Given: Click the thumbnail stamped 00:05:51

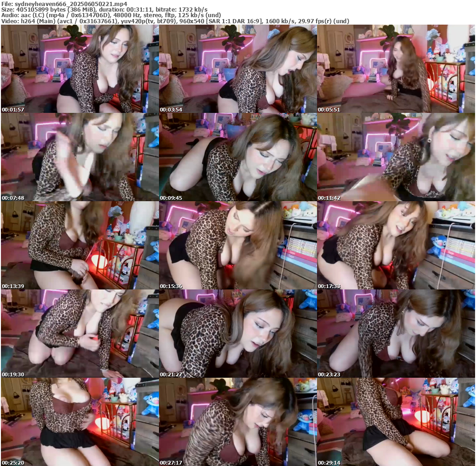Looking at the screenshot, I should [x=396, y=69].
